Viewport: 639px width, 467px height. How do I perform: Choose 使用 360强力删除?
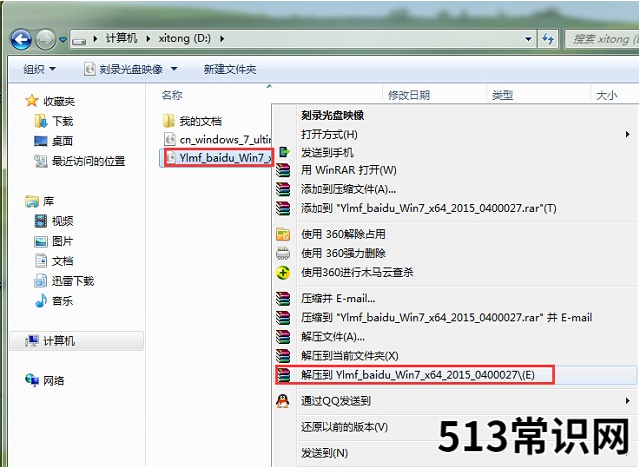coord(343,253)
